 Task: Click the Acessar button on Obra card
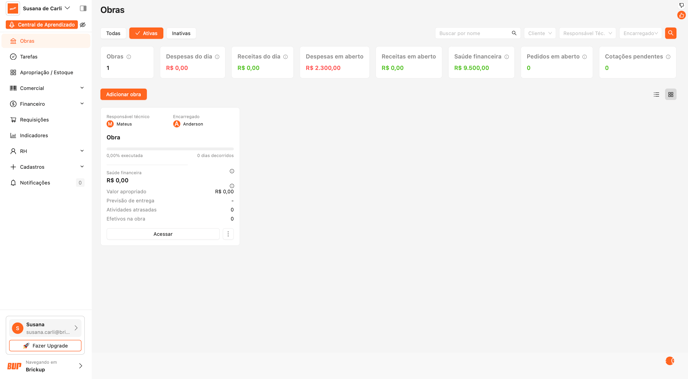pos(163,234)
